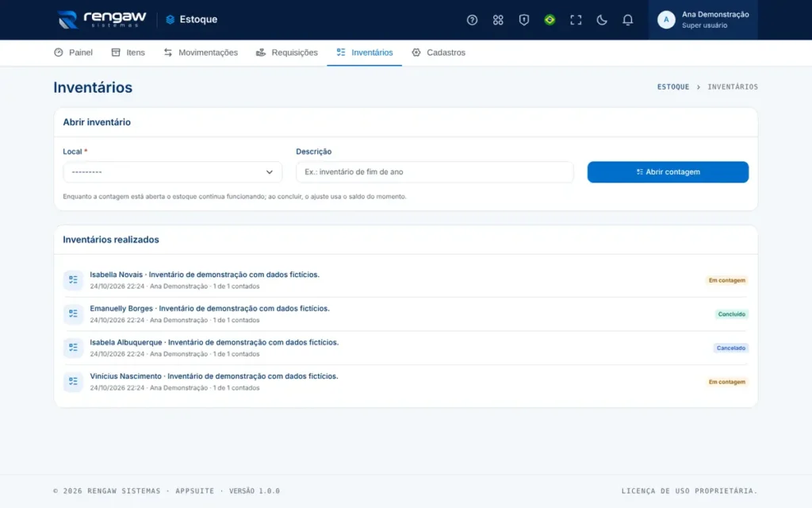The height and width of the screenshot is (508, 812).
Task: Click the Rengaw Sistemas logo
Action: coord(101,20)
